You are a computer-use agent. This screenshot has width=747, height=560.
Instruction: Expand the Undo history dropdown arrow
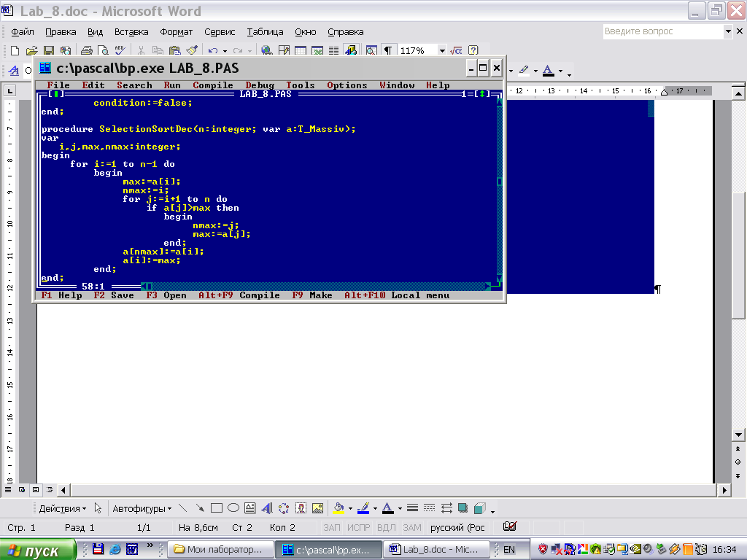pyautogui.click(x=225, y=50)
